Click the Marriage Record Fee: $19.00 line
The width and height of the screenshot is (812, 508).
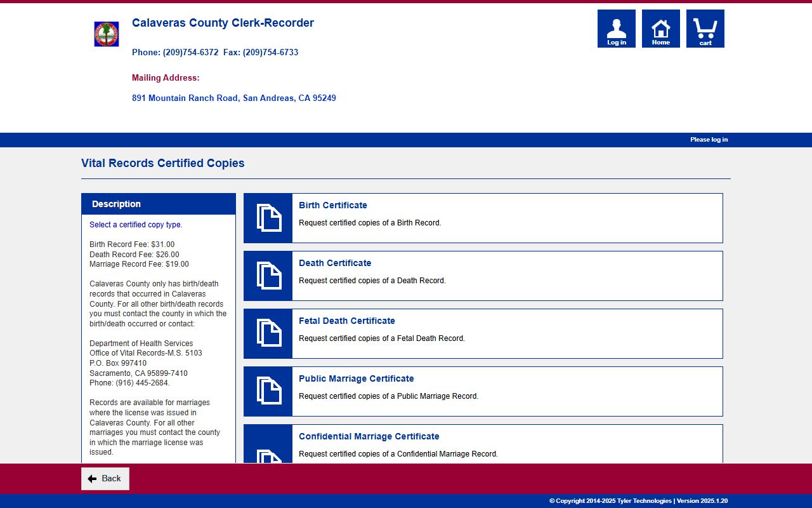(x=139, y=264)
